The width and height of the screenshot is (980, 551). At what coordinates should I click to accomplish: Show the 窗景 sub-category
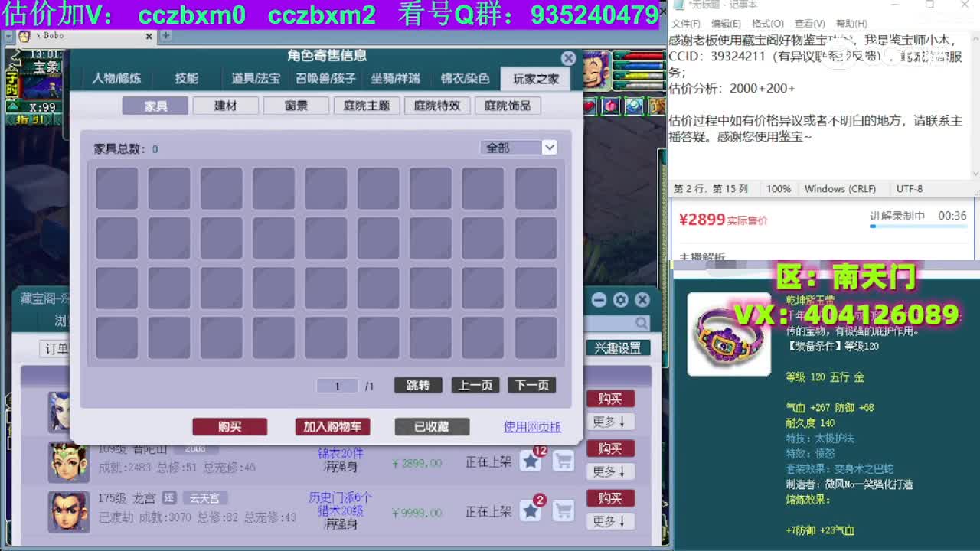(296, 106)
